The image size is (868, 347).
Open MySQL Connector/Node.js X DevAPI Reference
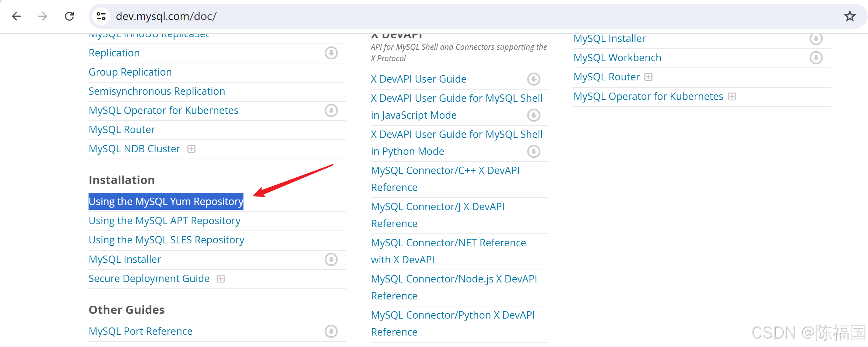[x=454, y=287]
